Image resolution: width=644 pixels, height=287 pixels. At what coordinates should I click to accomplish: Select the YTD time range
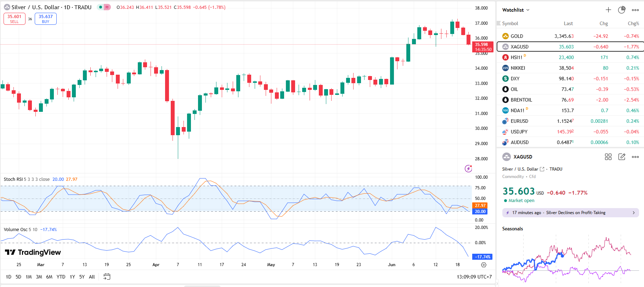(61, 277)
